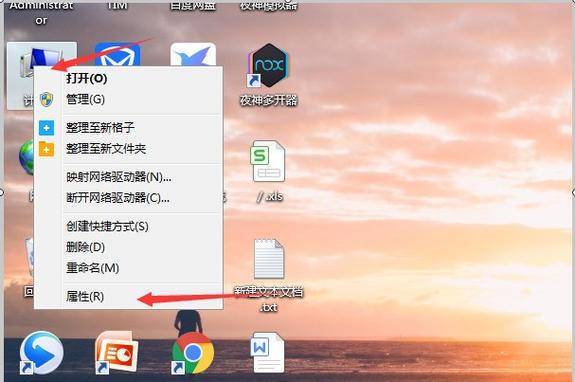
Task: Open the Google Chrome desktop shortcut
Action: [193, 353]
